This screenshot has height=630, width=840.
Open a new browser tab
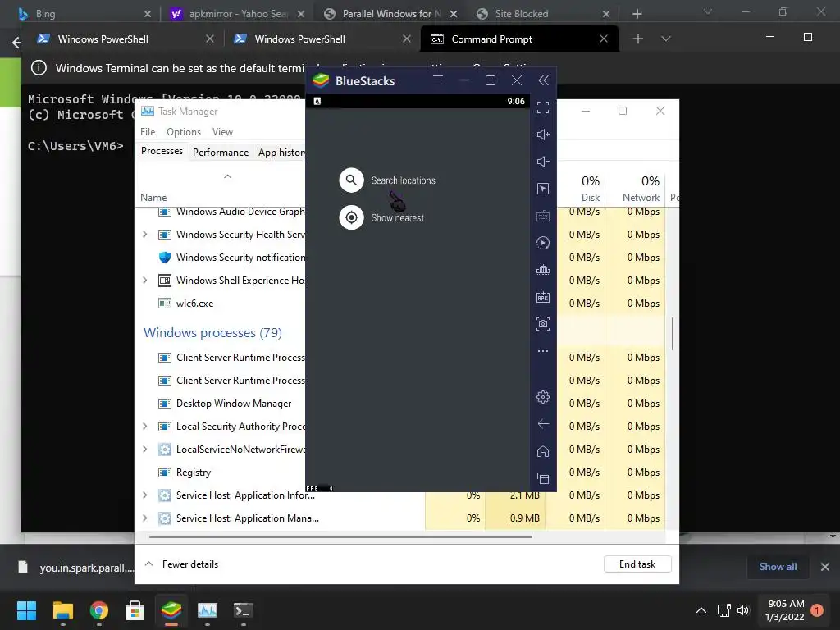pyautogui.click(x=637, y=13)
